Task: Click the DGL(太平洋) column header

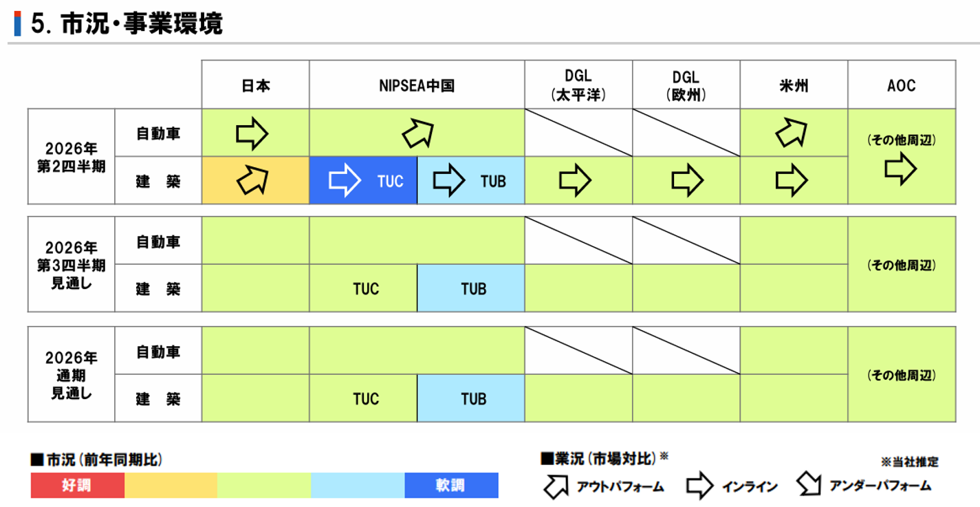Action: coord(578,85)
